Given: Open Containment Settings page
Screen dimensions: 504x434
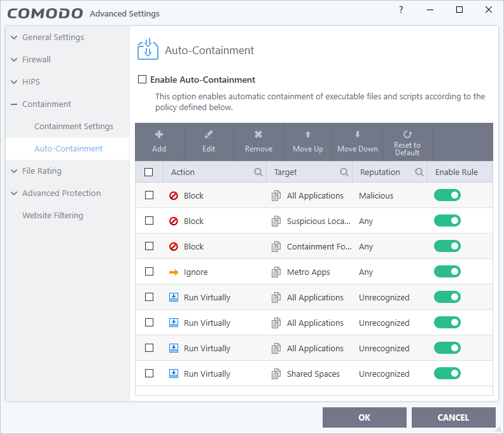Looking at the screenshot, I should 74,126.
